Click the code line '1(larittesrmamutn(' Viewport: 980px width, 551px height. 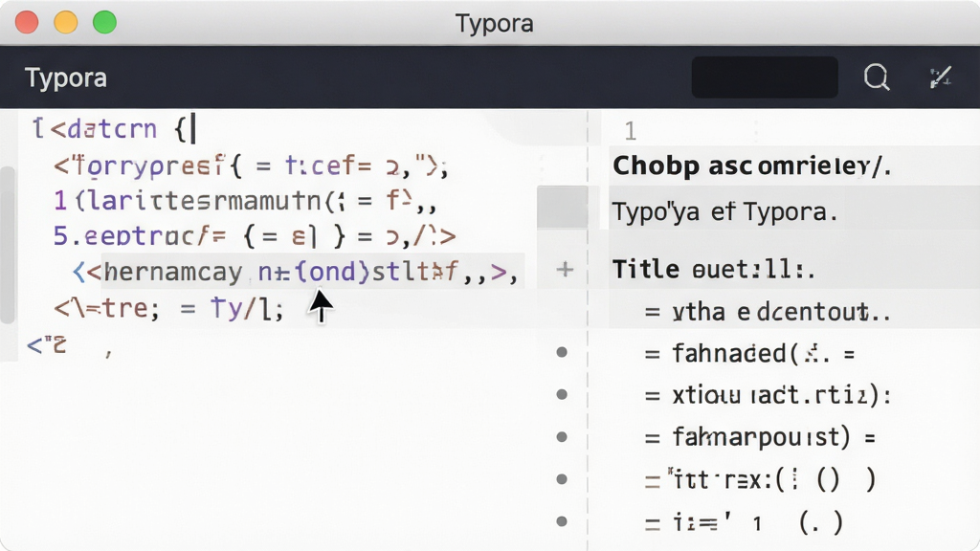245,201
